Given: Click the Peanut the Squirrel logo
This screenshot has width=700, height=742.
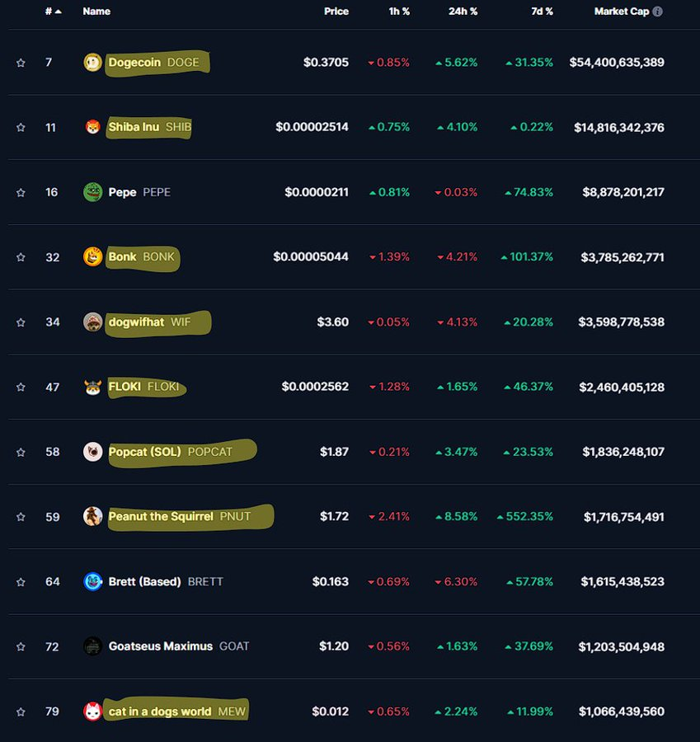Looking at the screenshot, I should coord(92,516).
